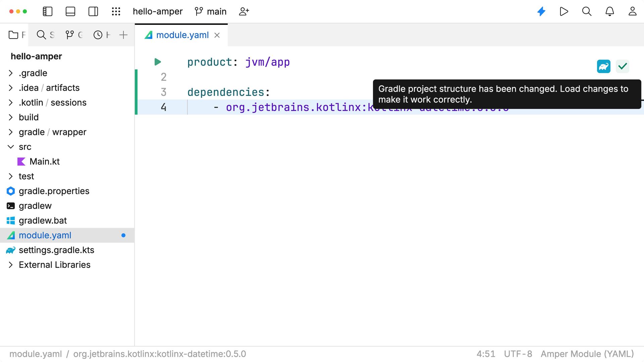
Task: Expand External Libraries node
Action: click(x=11, y=265)
